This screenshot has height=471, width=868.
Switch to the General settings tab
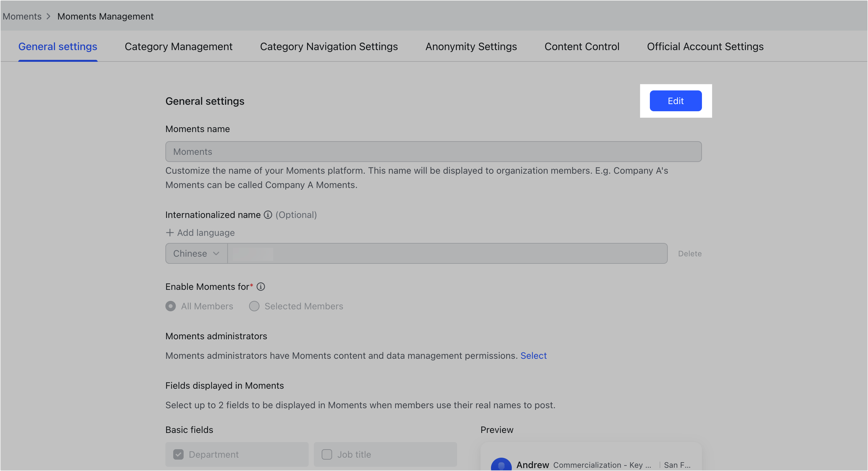[x=58, y=47]
